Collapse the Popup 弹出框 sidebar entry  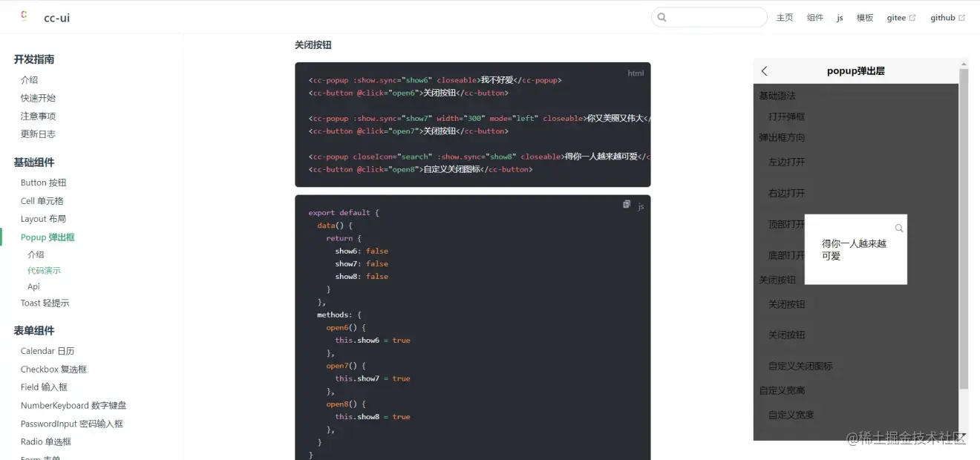[47, 237]
